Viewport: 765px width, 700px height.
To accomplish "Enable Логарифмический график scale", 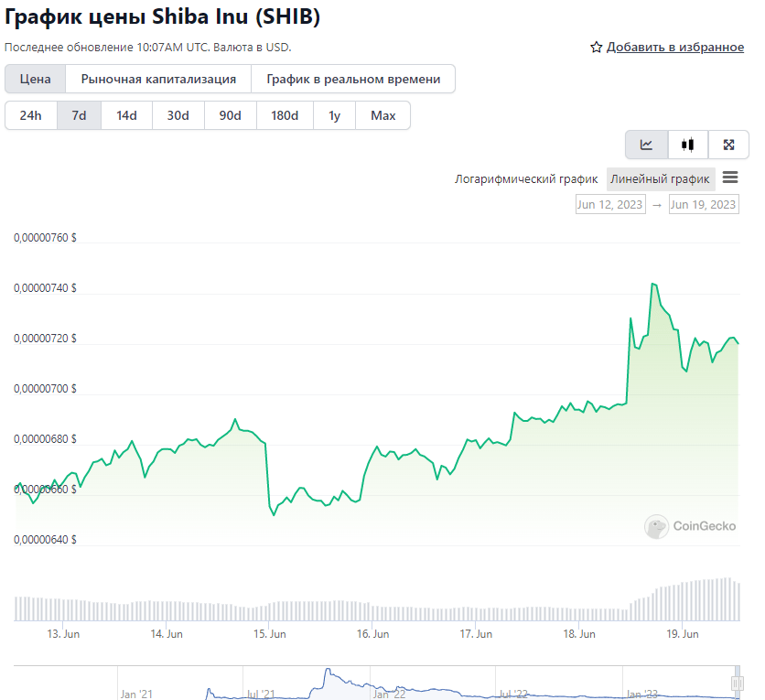I will 526,179.
